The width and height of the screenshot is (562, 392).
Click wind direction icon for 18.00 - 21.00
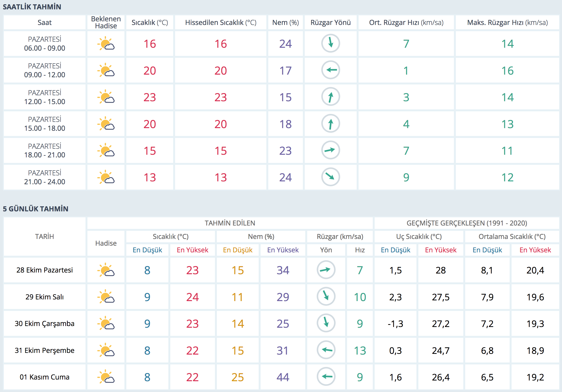pos(330,150)
